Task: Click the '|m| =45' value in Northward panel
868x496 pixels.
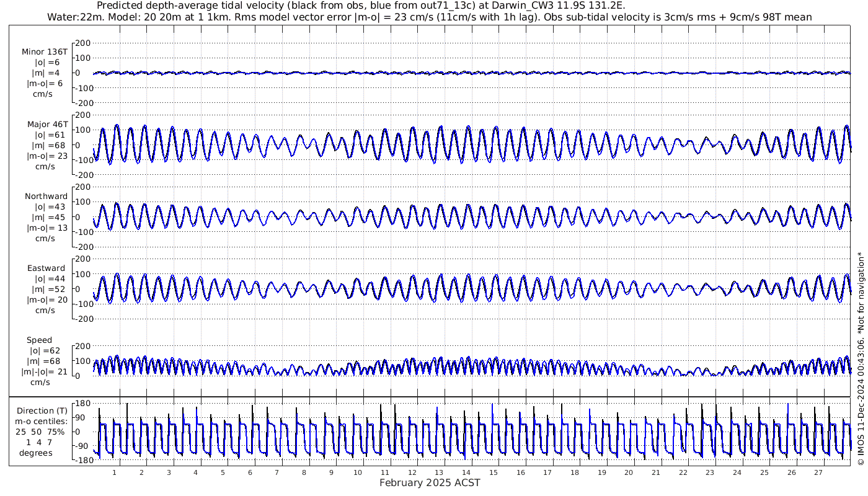Action: tap(50, 218)
